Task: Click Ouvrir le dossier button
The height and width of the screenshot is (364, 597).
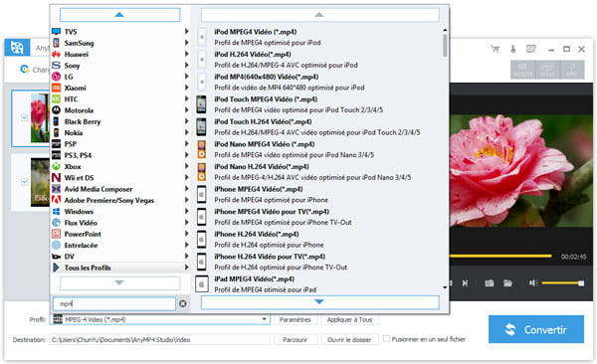Action: 349,339
